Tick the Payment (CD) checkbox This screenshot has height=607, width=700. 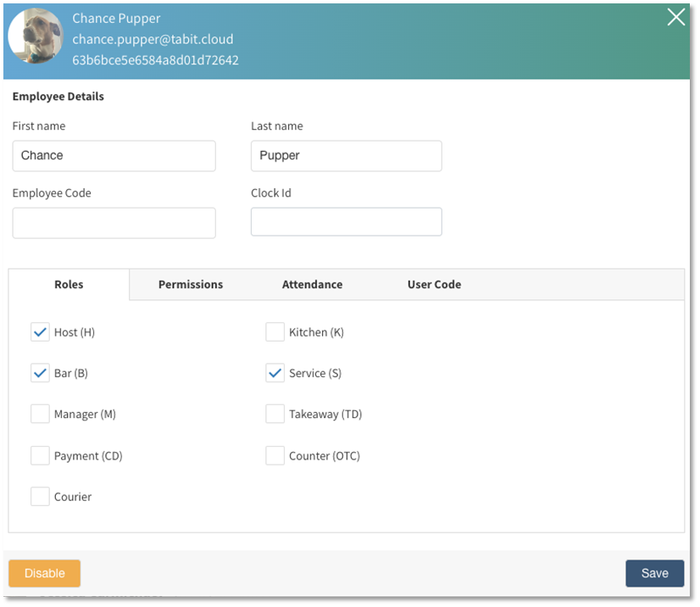coord(40,456)
